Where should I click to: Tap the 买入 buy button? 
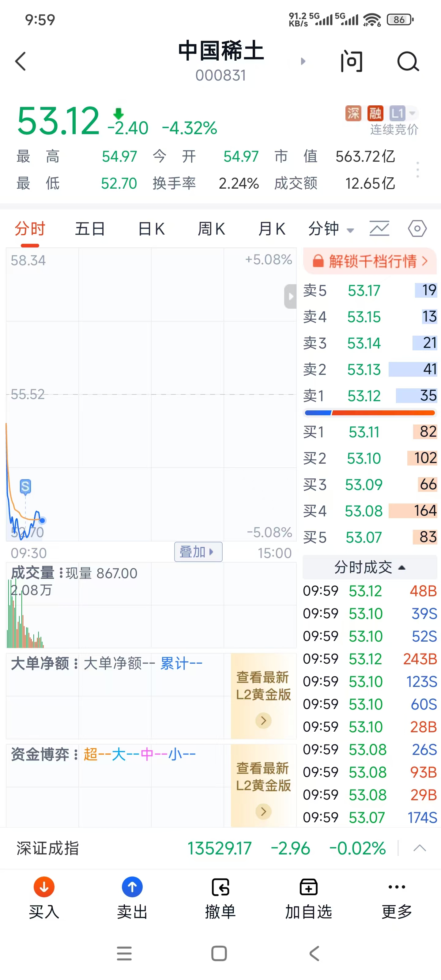(44, 898)
